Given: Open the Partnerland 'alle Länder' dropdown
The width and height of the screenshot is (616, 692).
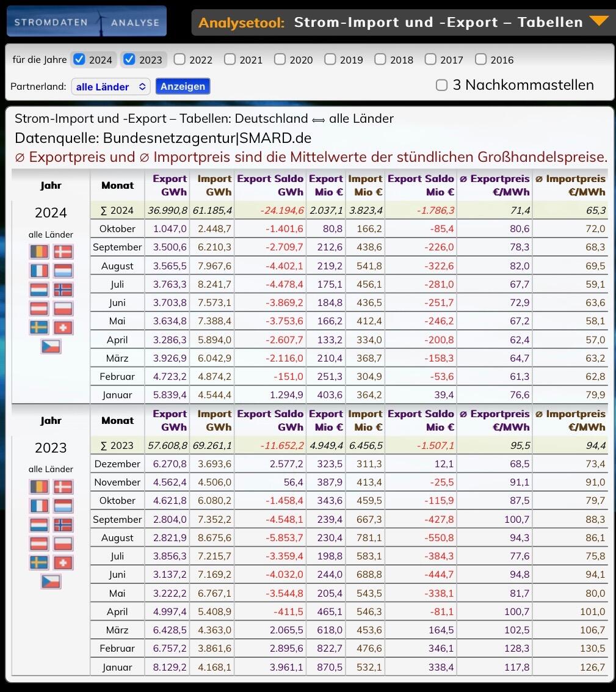Looking at the screenshot, I should pos(111,87).
